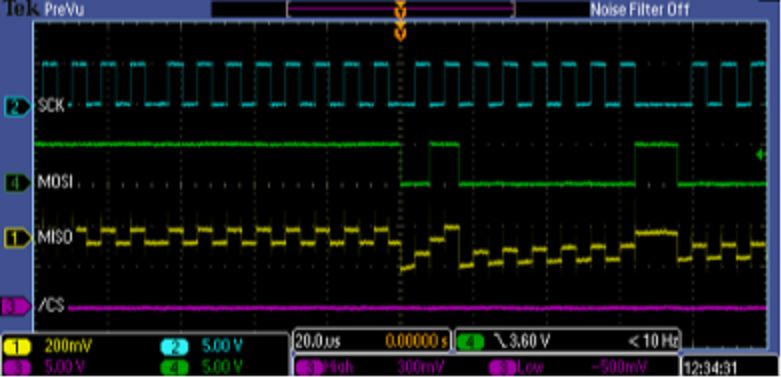Click the <10 Hz frequency readout
This screenshot has width=781, height=377.
tap(652, 342)
